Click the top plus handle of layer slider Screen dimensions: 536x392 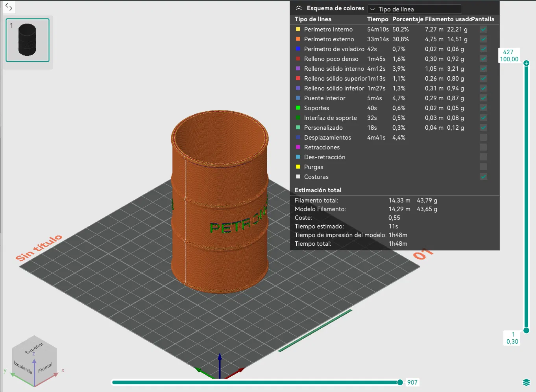(526, 63)
